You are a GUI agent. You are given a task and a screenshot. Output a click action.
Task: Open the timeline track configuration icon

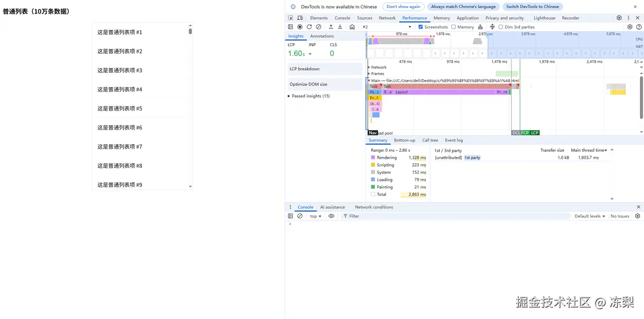click(493, 27)
